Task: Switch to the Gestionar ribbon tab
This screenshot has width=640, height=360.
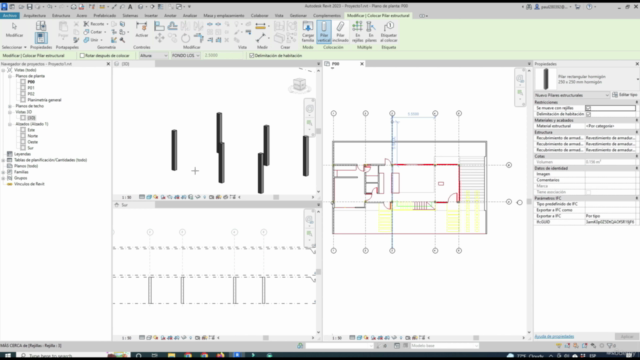Action: [298, 16]
